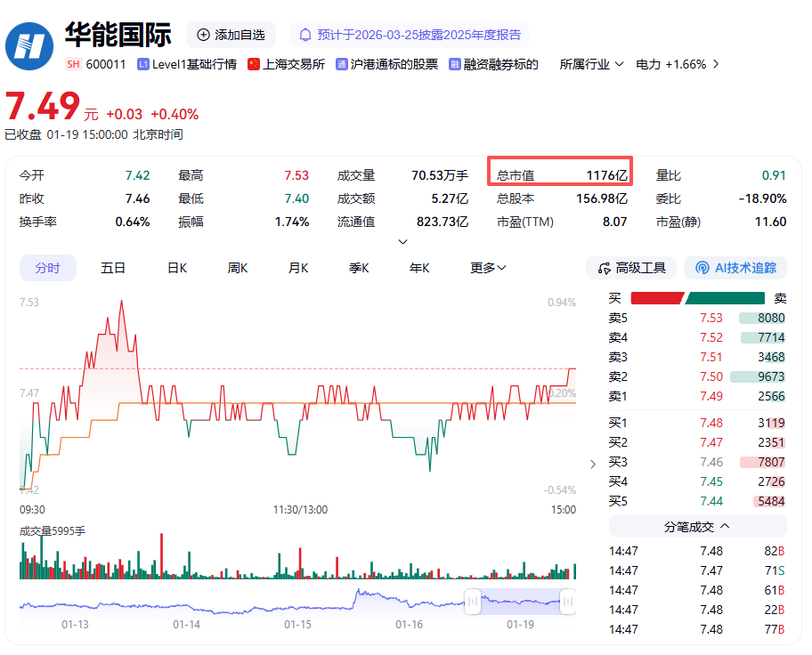Switch to the 日K chart tab
Viewport: 812px width, 655px height.
click(177, 268)
